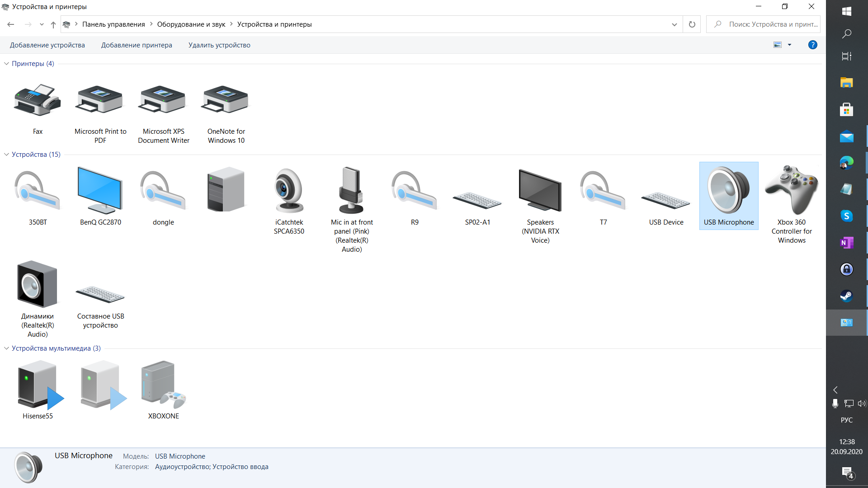Go to Оборудование и звук breadcrumb
The height and width of the screenshot is (488, 868).
pyautogui.click(x=191, y=24)
